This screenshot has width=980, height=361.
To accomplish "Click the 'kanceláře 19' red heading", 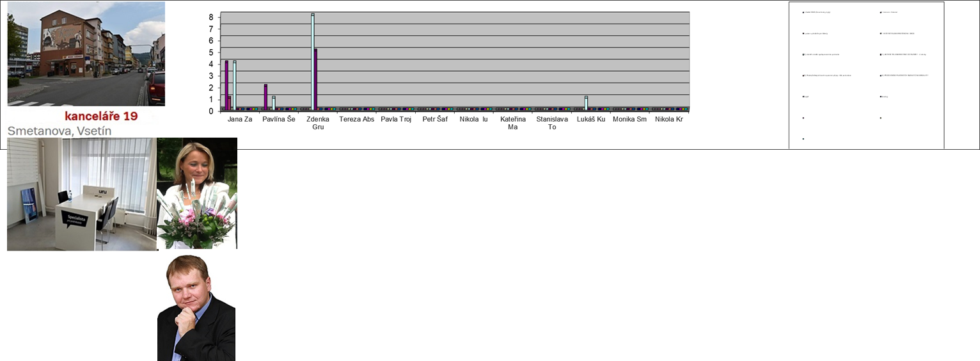I will [x=101, y=116].
